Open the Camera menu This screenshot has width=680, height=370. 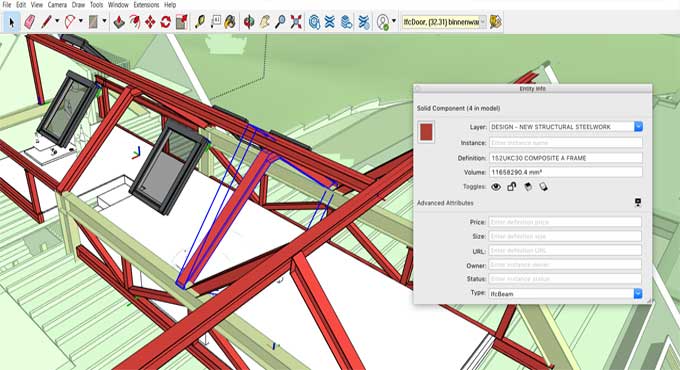(57, 5)
